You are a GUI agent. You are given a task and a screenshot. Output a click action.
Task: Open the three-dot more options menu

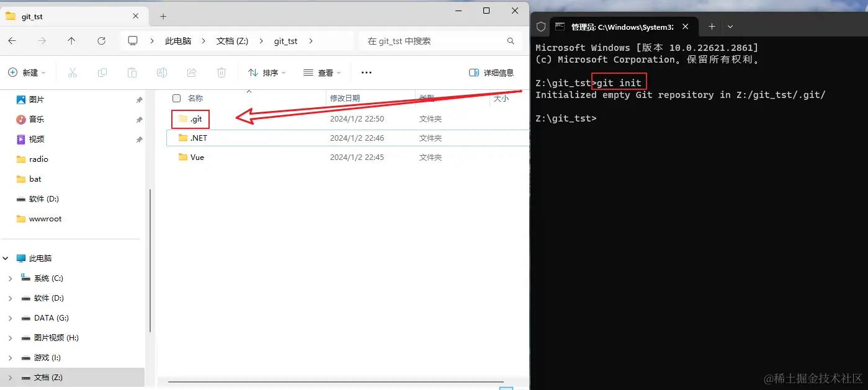point(367,73)
